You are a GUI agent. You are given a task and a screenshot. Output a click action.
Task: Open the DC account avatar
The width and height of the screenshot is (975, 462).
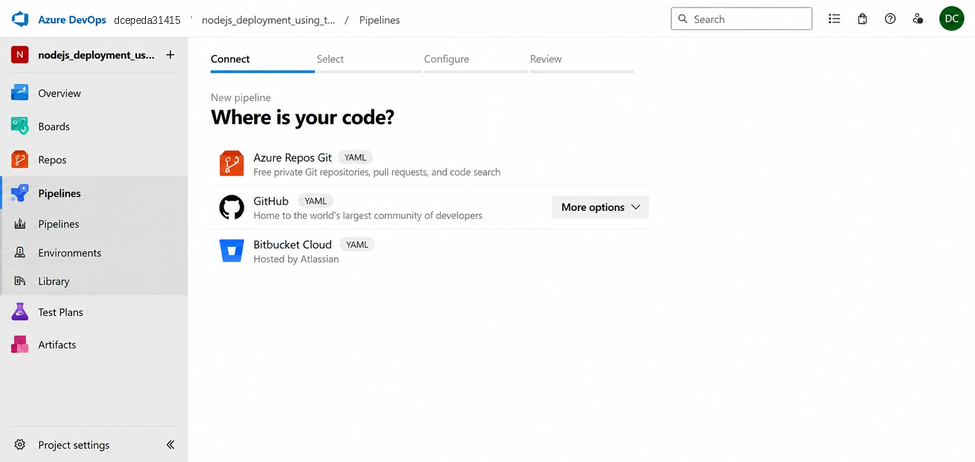coord(951,19)
